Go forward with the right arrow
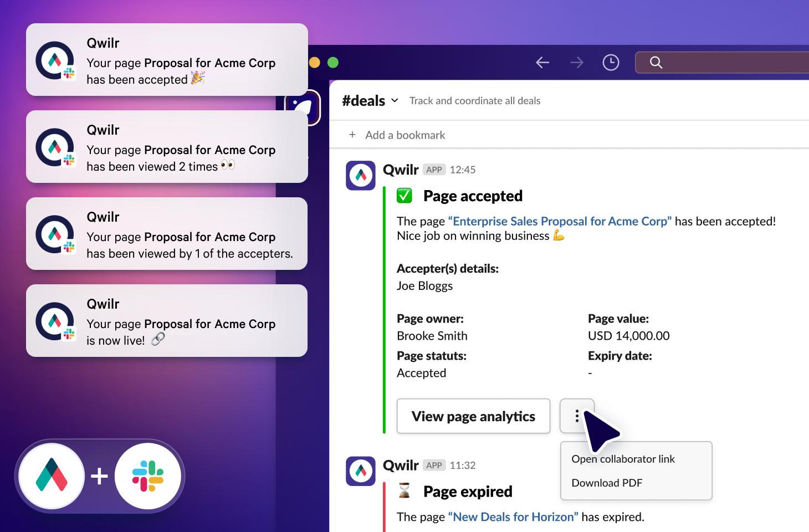Screen dimensions: 809x532 point(577,63)
